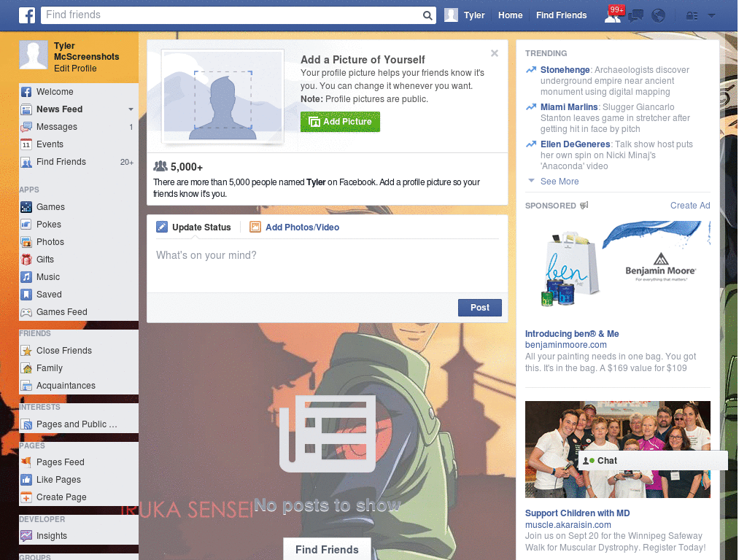Open privacy shortcuts lock icon

[x=692, y=16]
